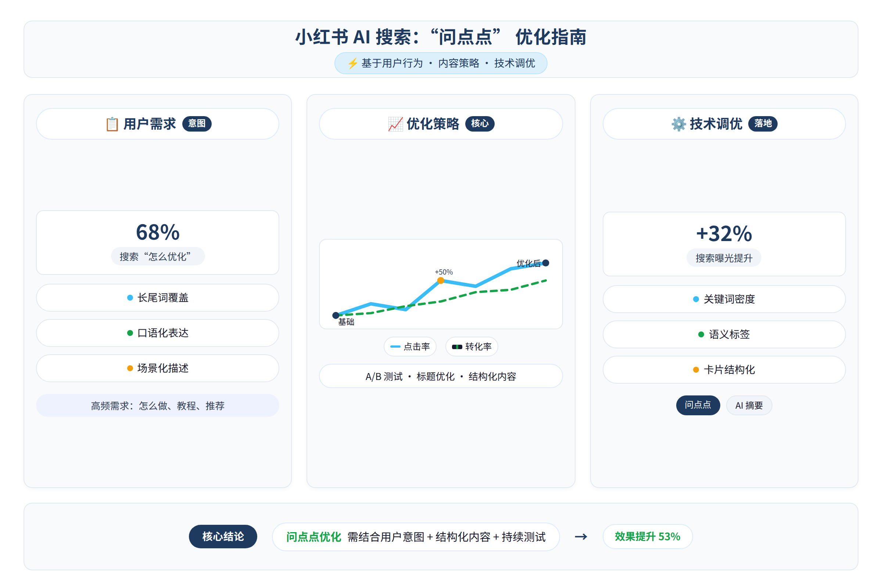Click the orange +50% chart data point
This screenshot has width=882, height=588.
point(441,280)
